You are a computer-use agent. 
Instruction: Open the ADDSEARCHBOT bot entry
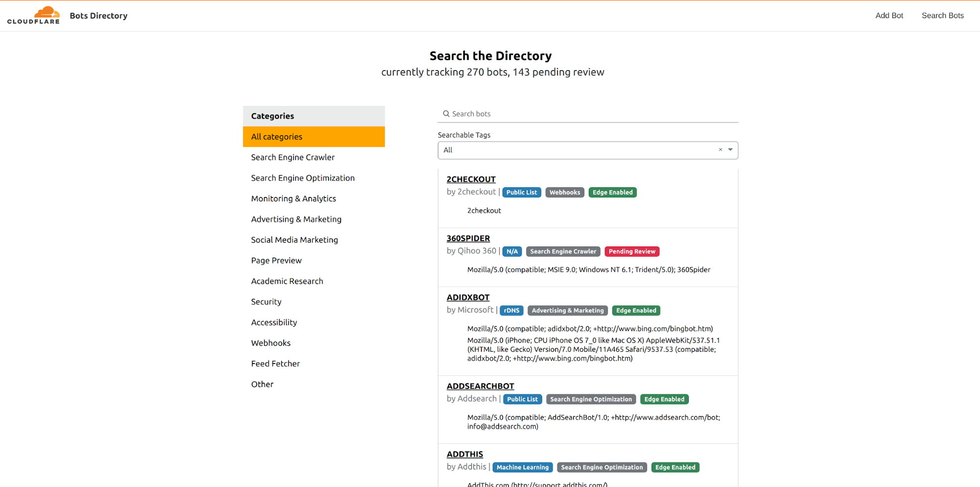[480, 386]
